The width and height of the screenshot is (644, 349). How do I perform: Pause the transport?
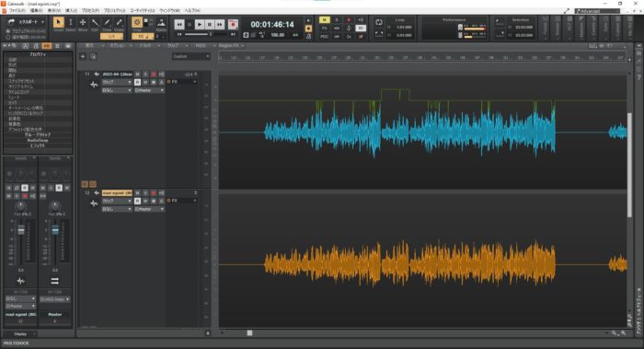(210, 25)
